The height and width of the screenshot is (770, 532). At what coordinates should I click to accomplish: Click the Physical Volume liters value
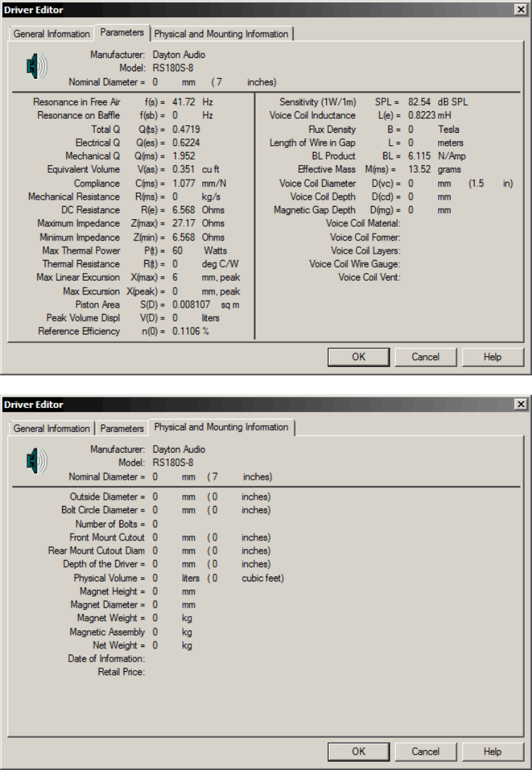[x=155, y=579]
